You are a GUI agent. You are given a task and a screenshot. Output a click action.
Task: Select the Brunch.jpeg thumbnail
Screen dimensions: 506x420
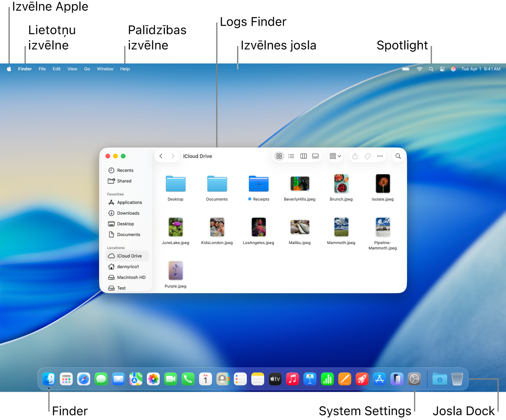tap(341, 183)
